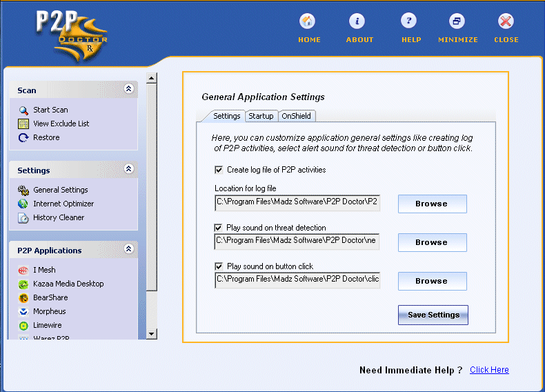Click the Morpheus icon
The width and height of the screenshot is (545, 392).
pos(23,312)
